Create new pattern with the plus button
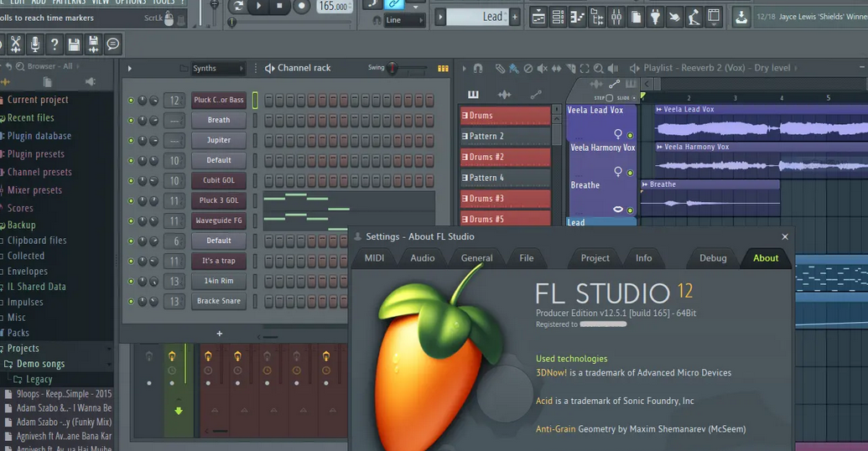Viewport: 868px width, 451px height. (515, 17)
